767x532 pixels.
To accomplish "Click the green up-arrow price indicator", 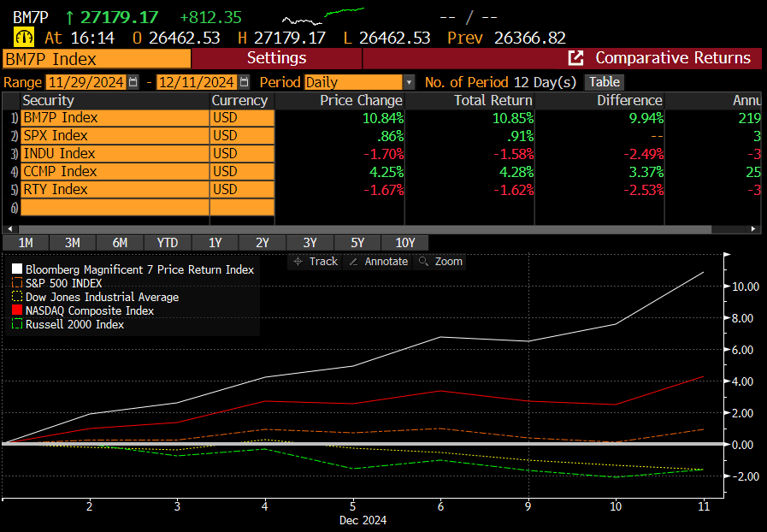I will [69, 18].
